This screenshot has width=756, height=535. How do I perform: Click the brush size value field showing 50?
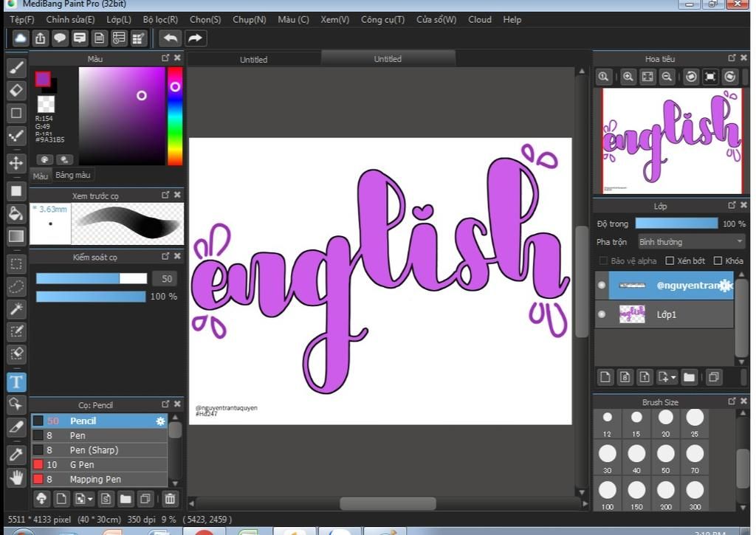[x=165, y=278]
